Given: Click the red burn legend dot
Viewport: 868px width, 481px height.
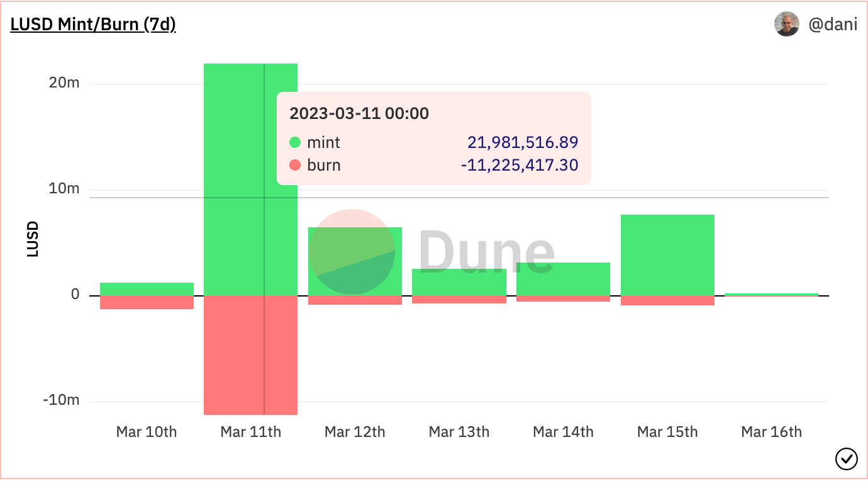Looking at the screenshot, I should 295,166.
